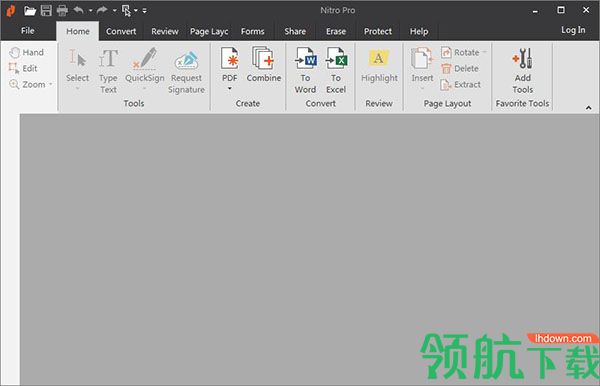Maximize the Nitro Pro window
Image resolution: width=600 pixels, height=386 pixels.
click(561, 10)
